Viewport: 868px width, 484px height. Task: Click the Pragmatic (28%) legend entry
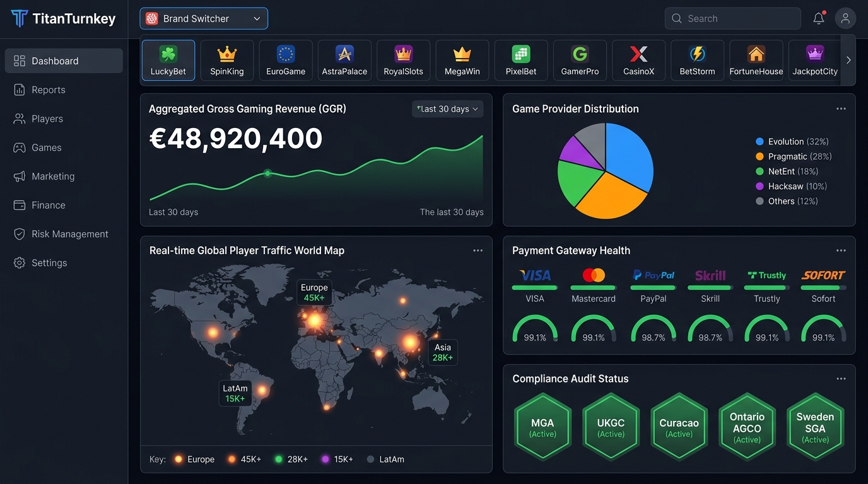tap(794, 156)
